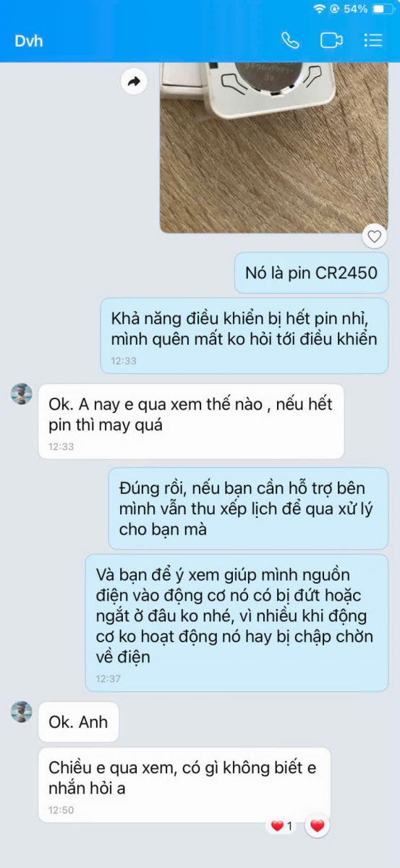
Task: Tap the red heart reaction button
Action: (317, 825)
